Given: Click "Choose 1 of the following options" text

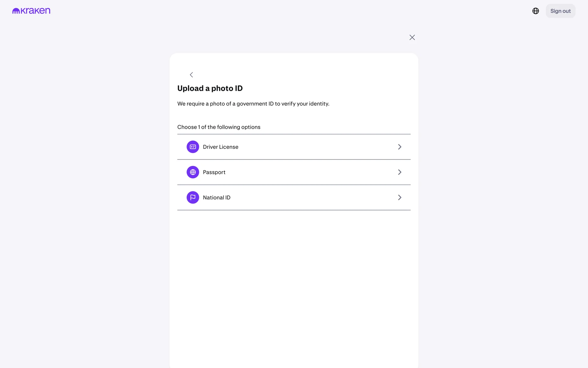Looking at the screenshot, I should pos(219,127).
